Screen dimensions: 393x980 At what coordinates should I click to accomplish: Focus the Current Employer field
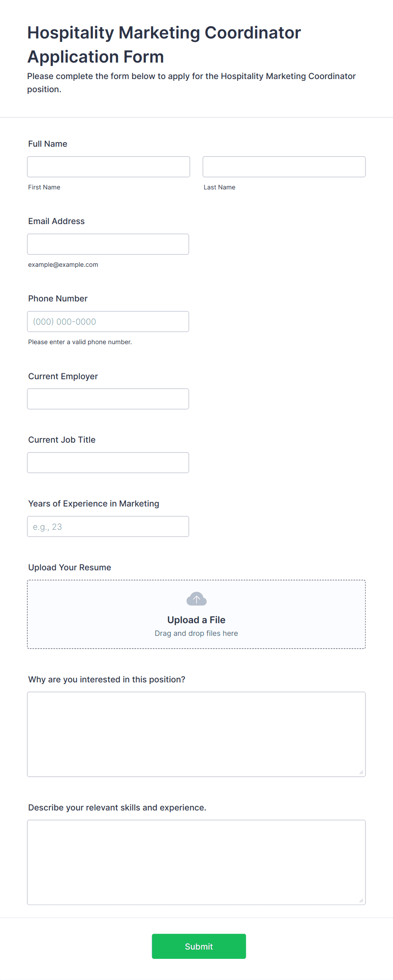click(x=108, y=399)
